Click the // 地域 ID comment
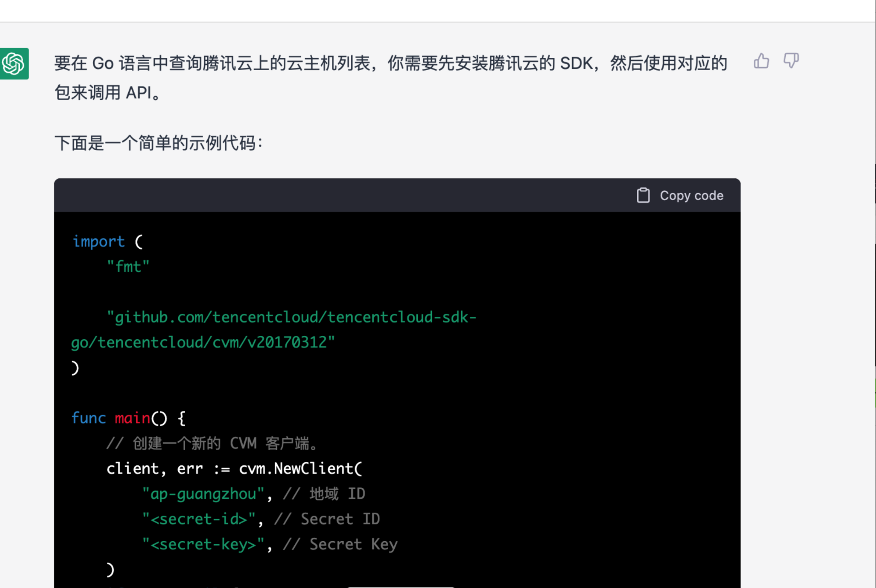 point(324,494)
